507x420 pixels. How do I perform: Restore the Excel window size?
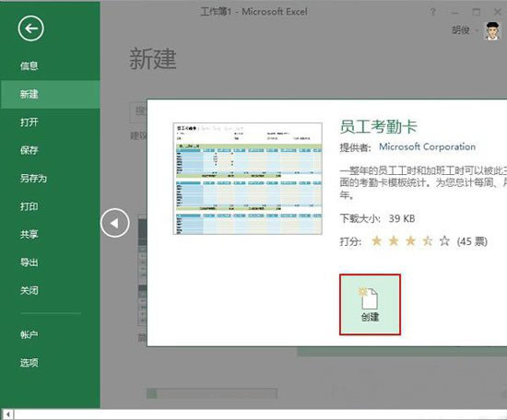tap(476, 12)
